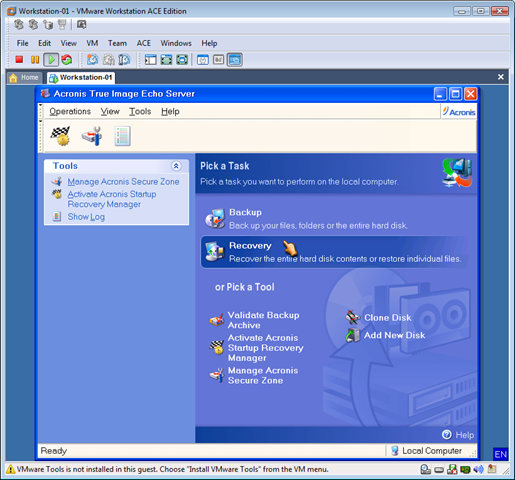Click the green Power On play button
The width and height of the screenshot is (515, 480).
[x=51, y=60]
